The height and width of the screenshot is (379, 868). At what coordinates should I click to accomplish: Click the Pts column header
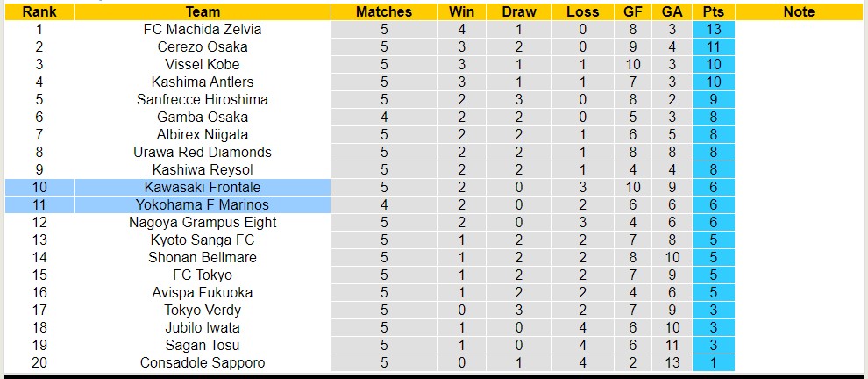point(713,11)
